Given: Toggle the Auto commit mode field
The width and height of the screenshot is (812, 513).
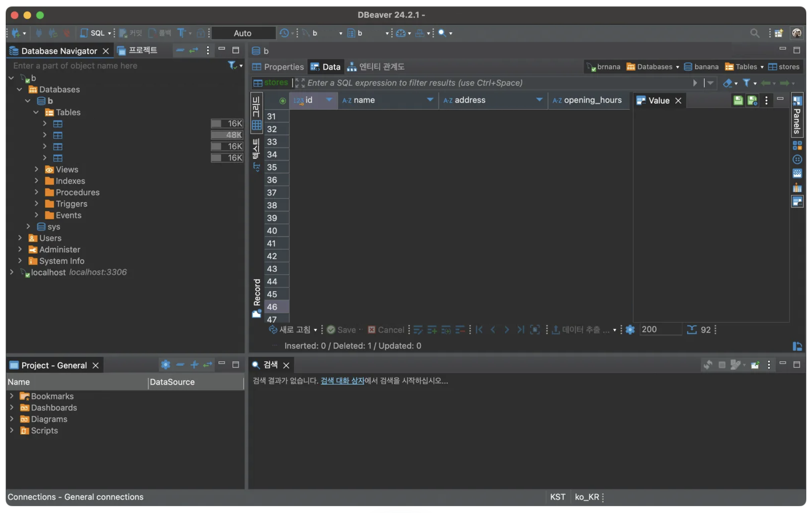Looking at the screenshot, I should 243,33.
